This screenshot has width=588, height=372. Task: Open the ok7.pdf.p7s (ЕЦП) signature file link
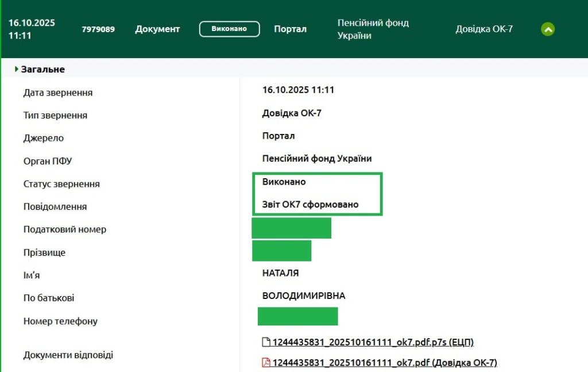point(373,343)
